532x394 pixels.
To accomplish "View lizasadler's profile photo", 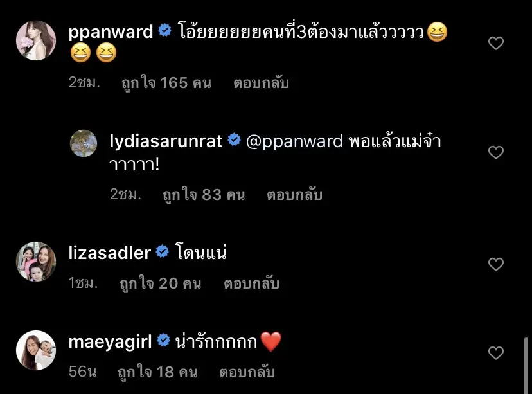I will tap(36, 262).
